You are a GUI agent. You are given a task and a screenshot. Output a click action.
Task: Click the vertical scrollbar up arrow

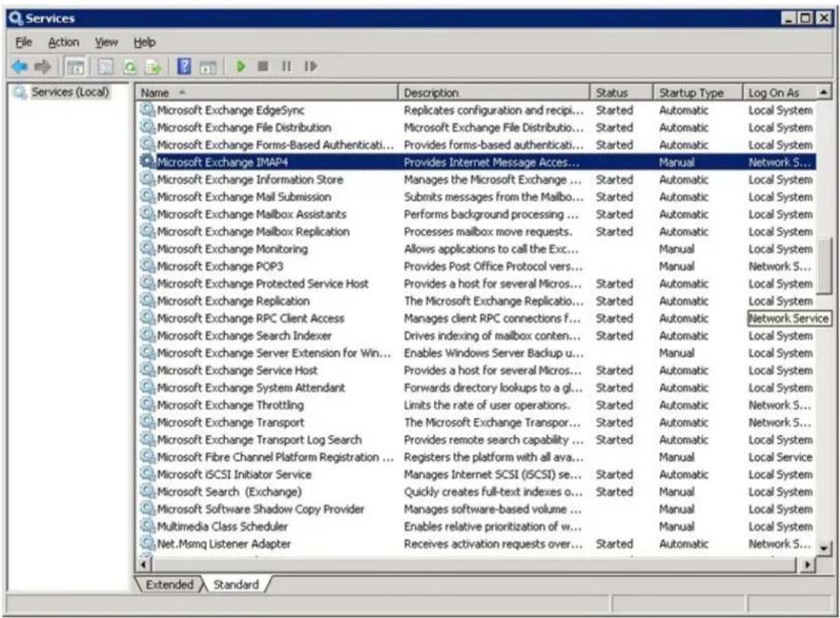pyautogui.click(x=824, y=92)
